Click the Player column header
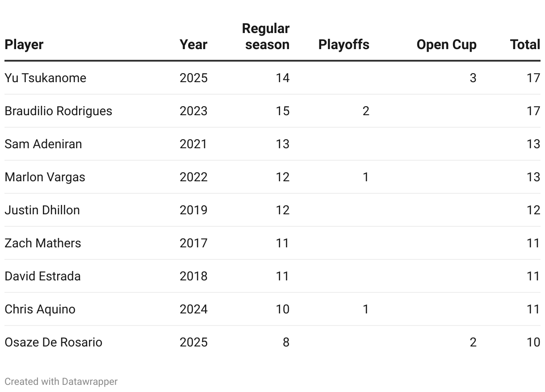Image resolution: width=545 pixels, height=392 pixels. 24,45
